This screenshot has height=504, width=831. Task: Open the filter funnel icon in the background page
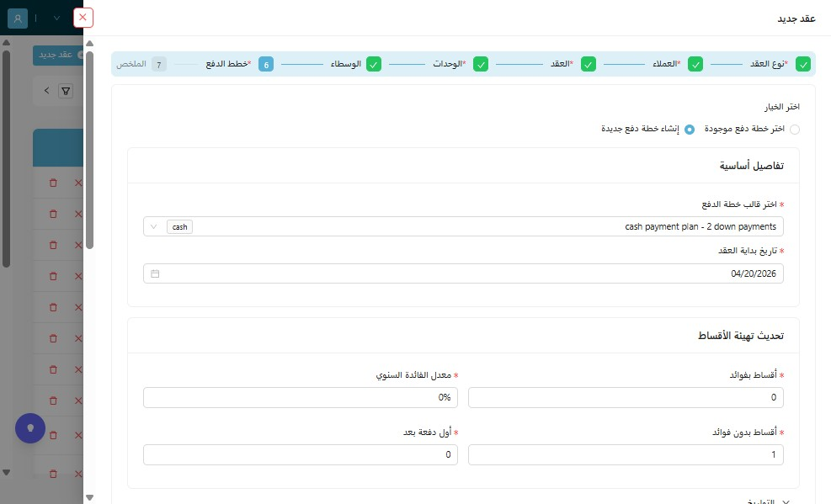[x=66, y=91]
